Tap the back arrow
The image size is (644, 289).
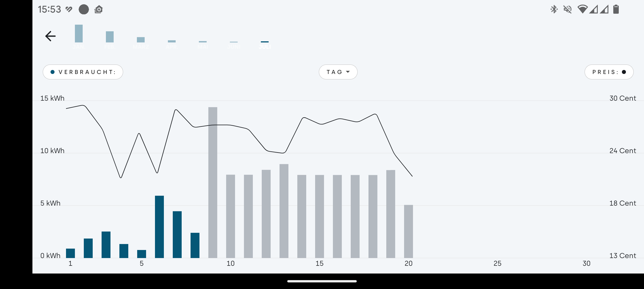coord(51,36)
